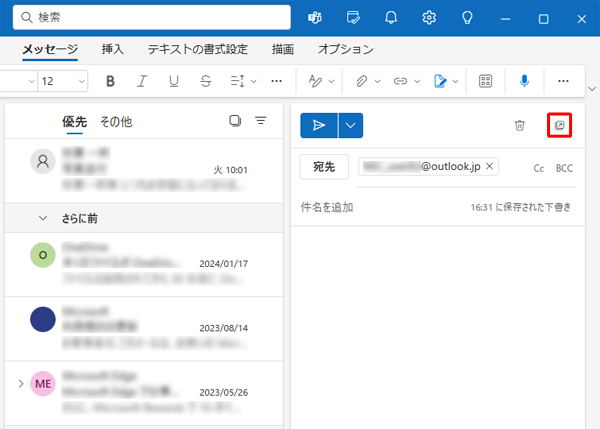Select the その他 inbox tab
Image resolution: width=600 pixels, height=429 pixels.
pyautogui.click(x=116, y=122)
